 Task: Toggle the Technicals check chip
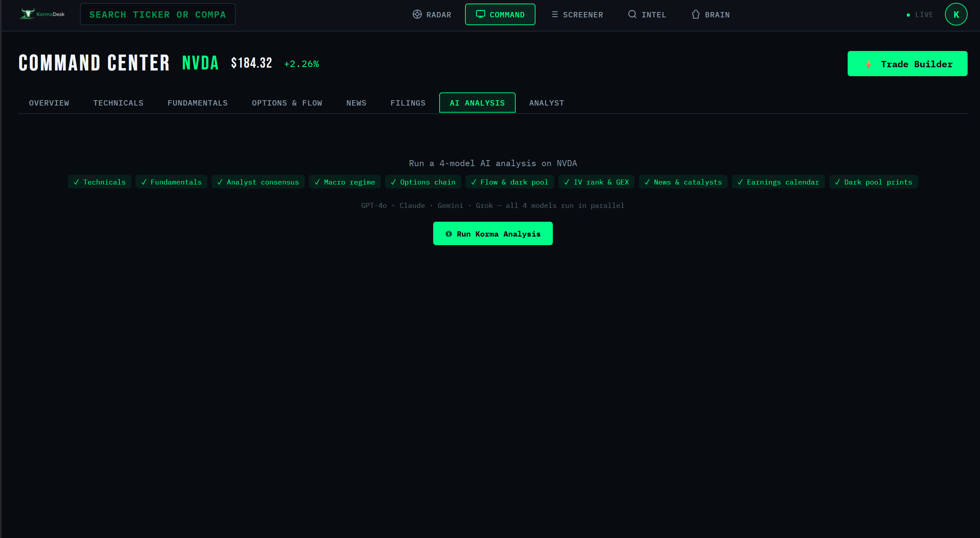click(x=100, y=182)
